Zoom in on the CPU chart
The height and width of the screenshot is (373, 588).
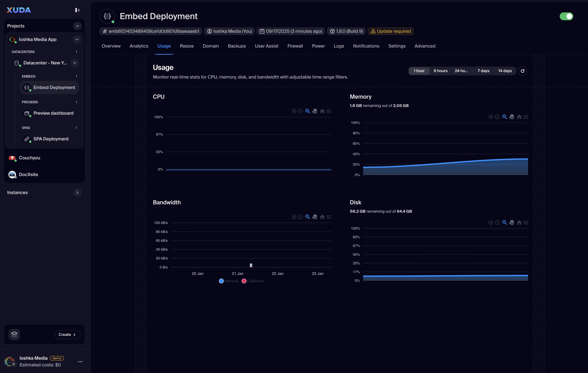[x=294, y=111]
